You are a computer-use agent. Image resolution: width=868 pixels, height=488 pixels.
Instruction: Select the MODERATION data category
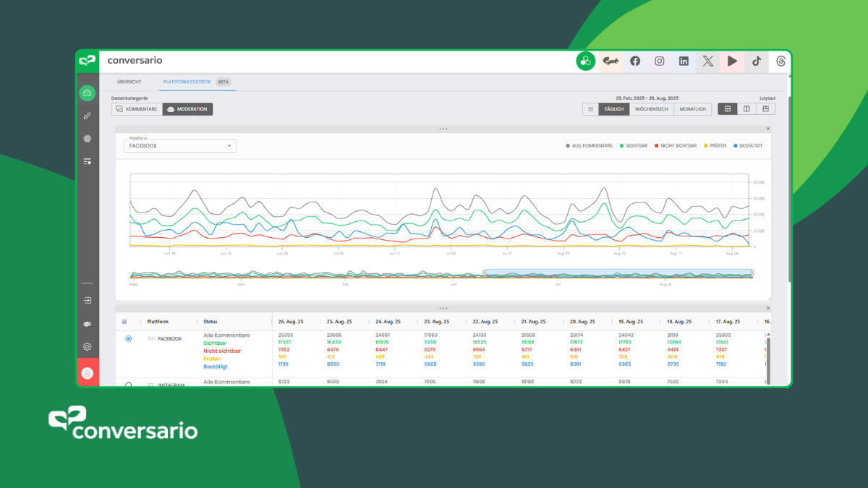[x=187, y=109]
